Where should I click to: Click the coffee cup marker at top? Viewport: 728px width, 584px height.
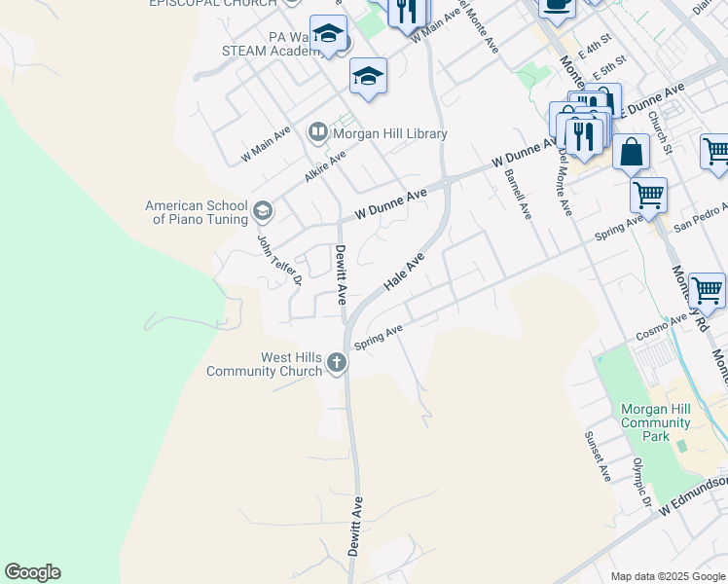pos(557,10)
